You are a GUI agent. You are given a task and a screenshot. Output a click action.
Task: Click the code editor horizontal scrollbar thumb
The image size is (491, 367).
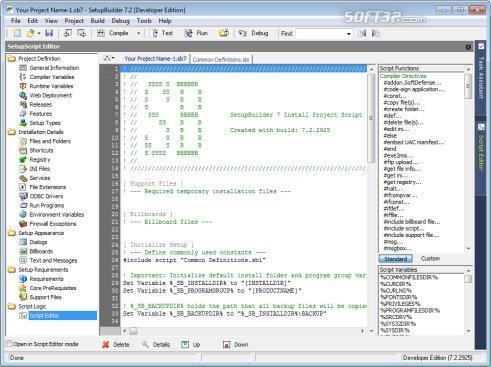click(x=133, y=331)
